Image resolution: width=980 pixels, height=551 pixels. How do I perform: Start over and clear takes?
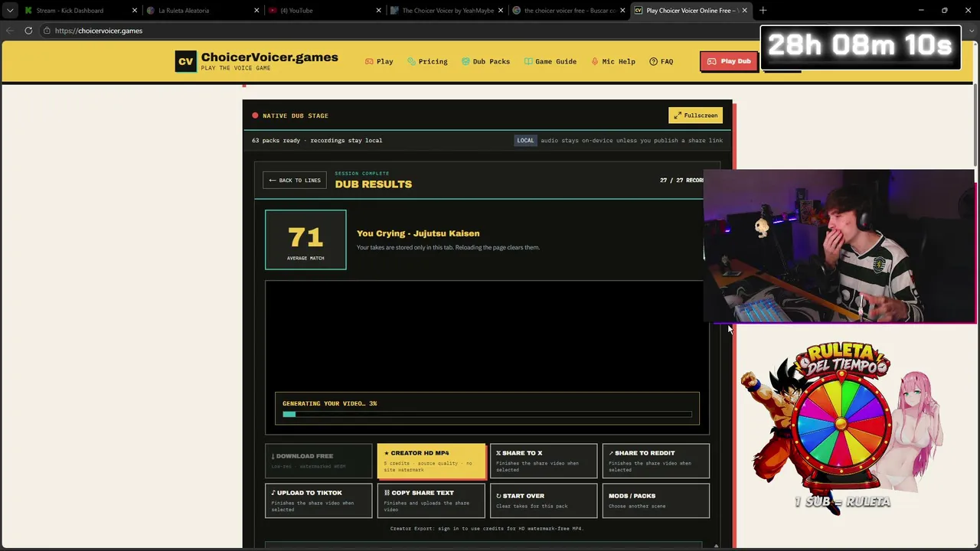click(x=544, y=500)
